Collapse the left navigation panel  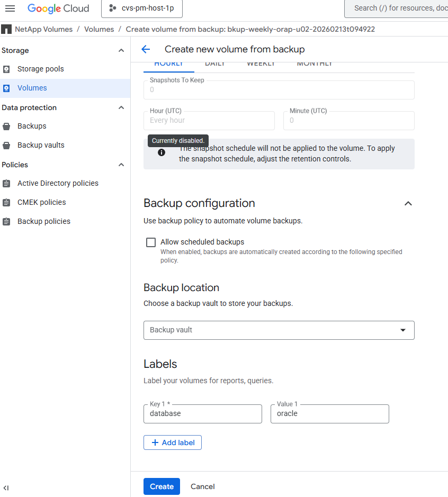point(6,487)
